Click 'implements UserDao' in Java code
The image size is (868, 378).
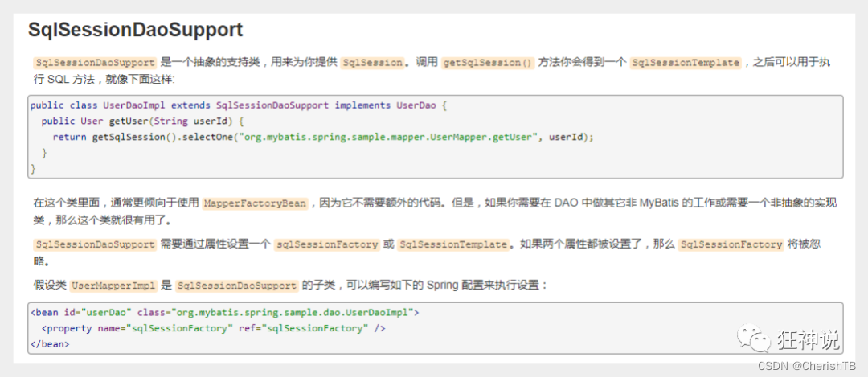click(386, 105)
